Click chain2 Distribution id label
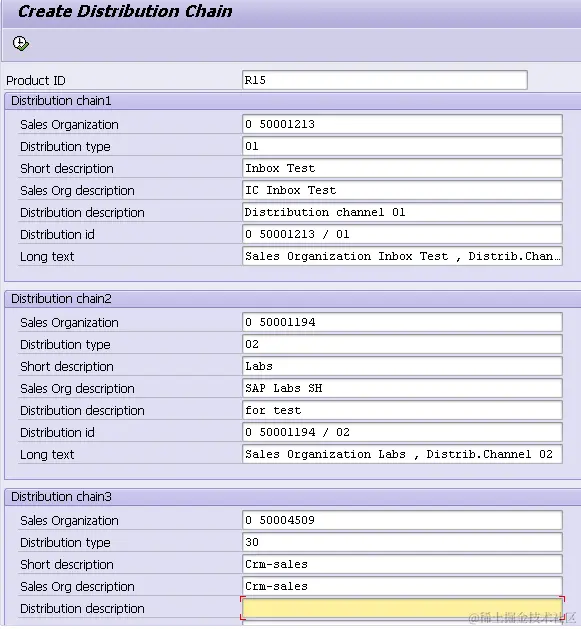 pyautogui.click(x=57, y=433)
